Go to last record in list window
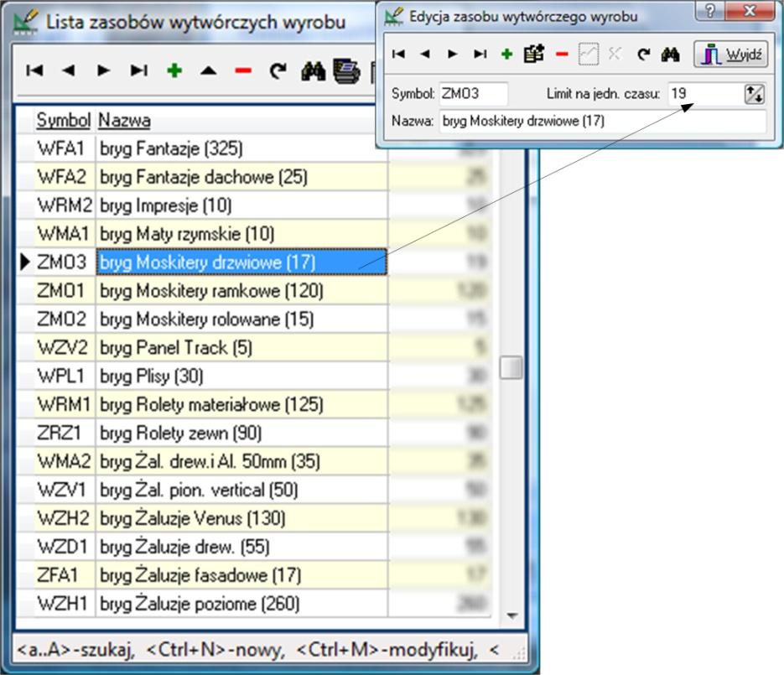 tap(138, 70)
